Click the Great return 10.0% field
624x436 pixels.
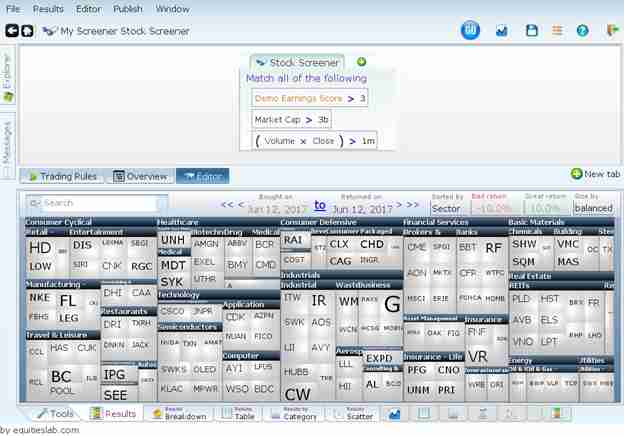[x=544, y=208]
